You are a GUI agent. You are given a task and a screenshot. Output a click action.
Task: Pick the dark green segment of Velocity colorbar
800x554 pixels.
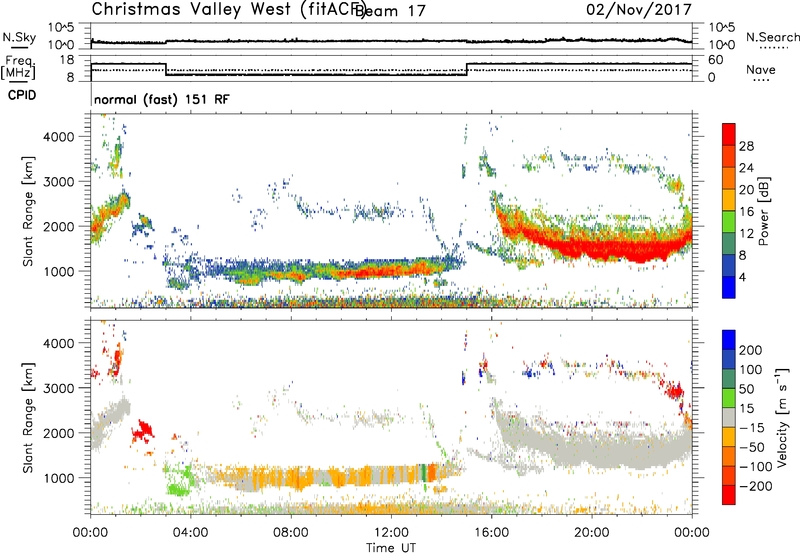click(x=729, y=379)
